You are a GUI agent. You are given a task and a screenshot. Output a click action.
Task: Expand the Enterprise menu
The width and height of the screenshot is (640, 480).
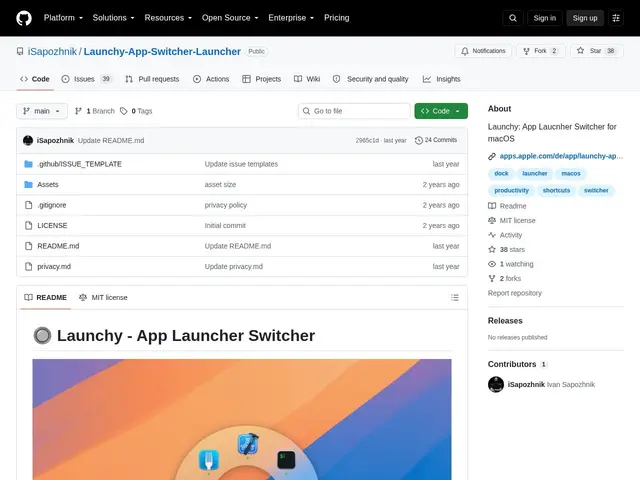point(291,18)
